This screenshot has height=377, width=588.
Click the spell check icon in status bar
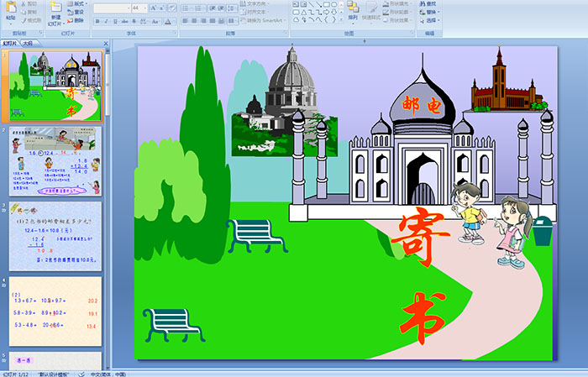tap(81, 374)
